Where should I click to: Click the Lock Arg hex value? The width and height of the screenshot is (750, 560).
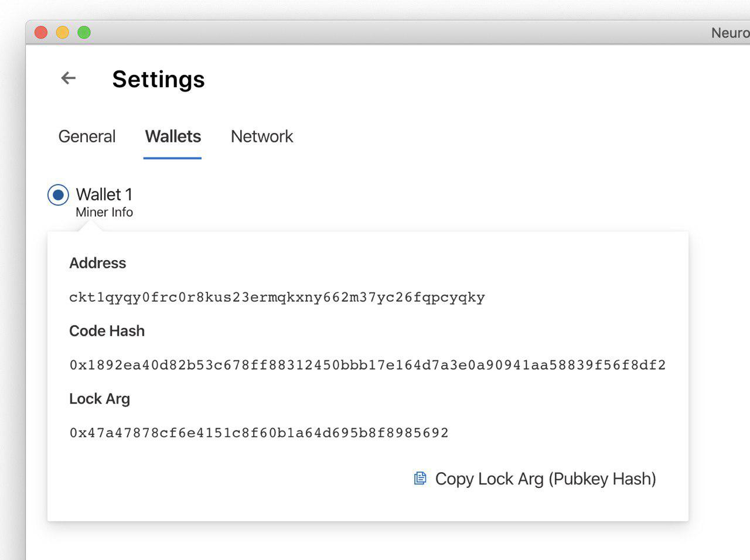click(259, 433)
